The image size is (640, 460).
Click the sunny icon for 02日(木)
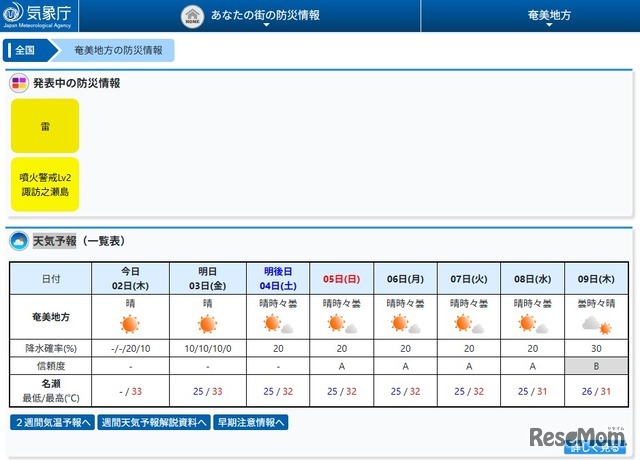[x=130, y=324]
